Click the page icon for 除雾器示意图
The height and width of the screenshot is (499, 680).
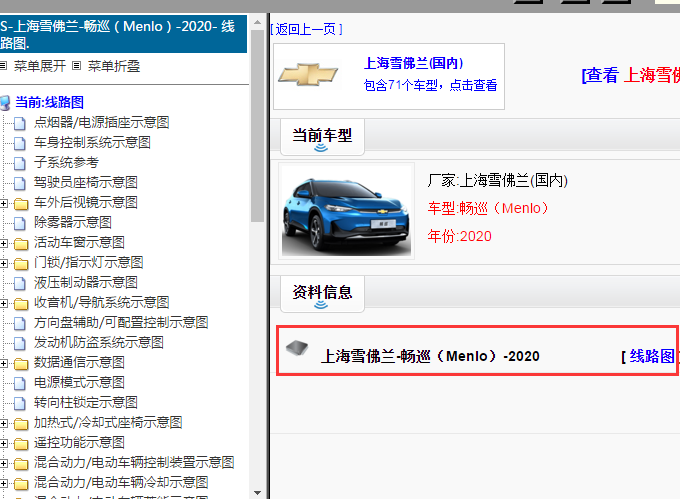pyautogui.click(x=20, y=223)
